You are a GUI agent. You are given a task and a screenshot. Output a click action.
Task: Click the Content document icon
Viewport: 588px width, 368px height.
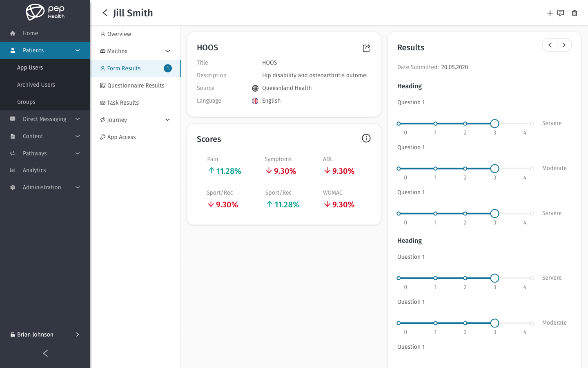[13, 136]
